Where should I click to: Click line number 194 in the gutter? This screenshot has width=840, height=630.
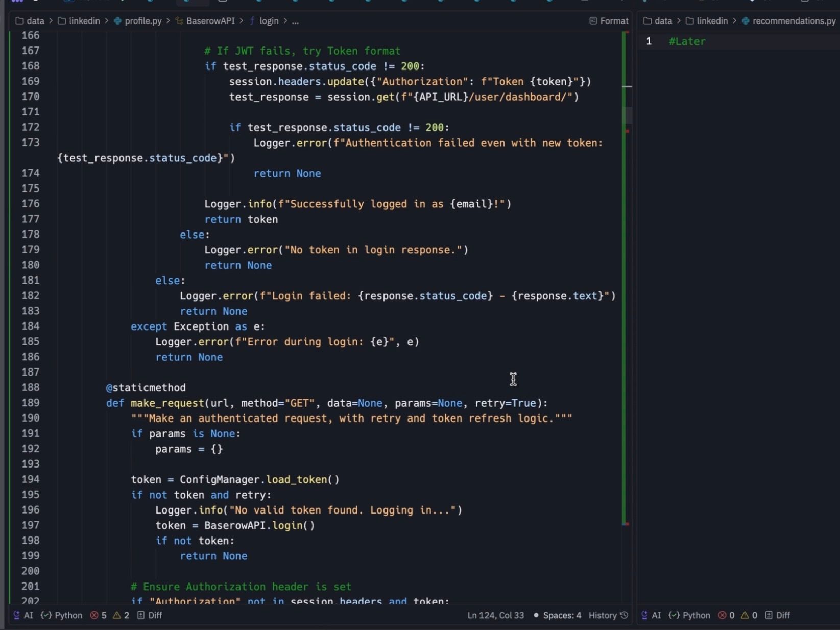pos(31,479)
